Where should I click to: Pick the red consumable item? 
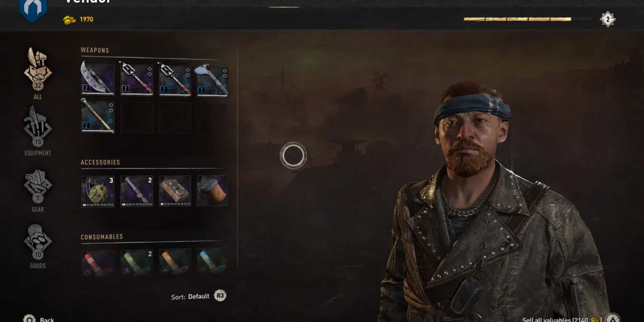pos(97,263)
